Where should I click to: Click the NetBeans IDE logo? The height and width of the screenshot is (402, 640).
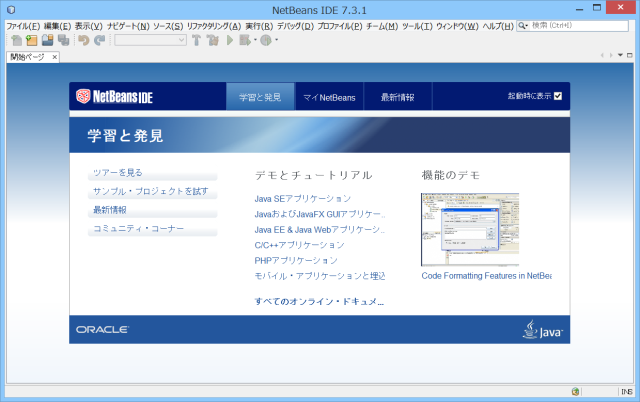point(114,96)
